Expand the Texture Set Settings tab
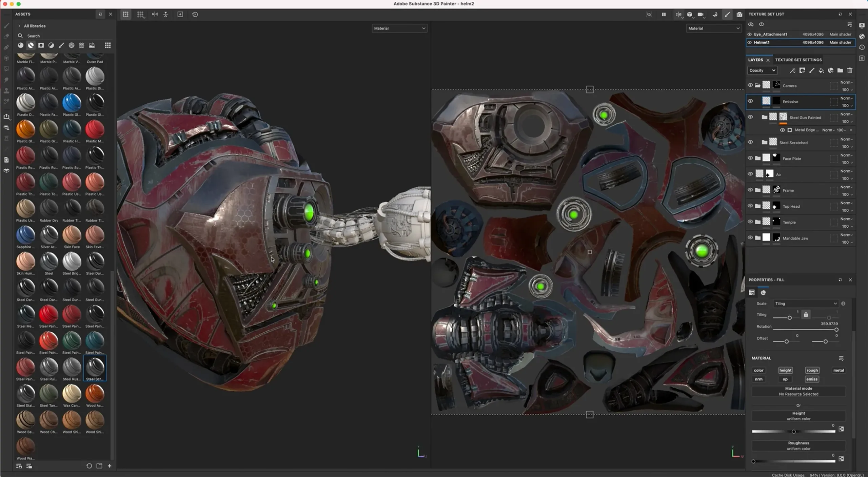The height and width of the screenshot is (477, 868). tap(798, 59)
